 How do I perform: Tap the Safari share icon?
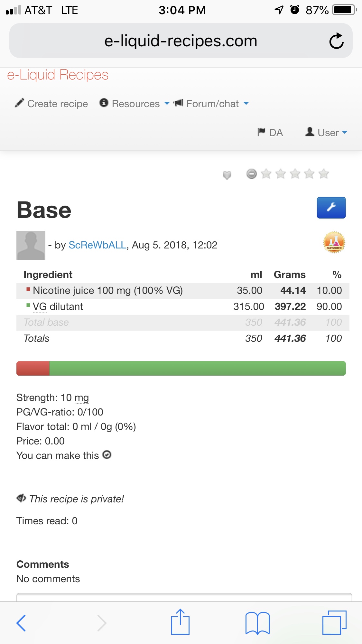pos(180,622)
